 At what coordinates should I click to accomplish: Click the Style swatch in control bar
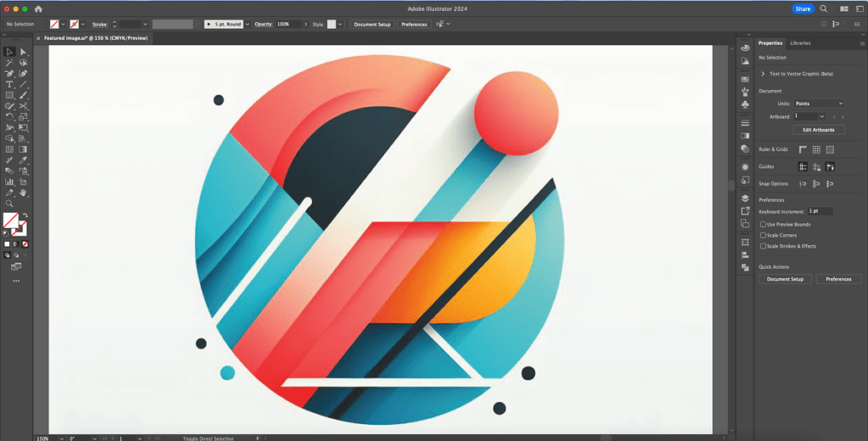coord(331,25)
